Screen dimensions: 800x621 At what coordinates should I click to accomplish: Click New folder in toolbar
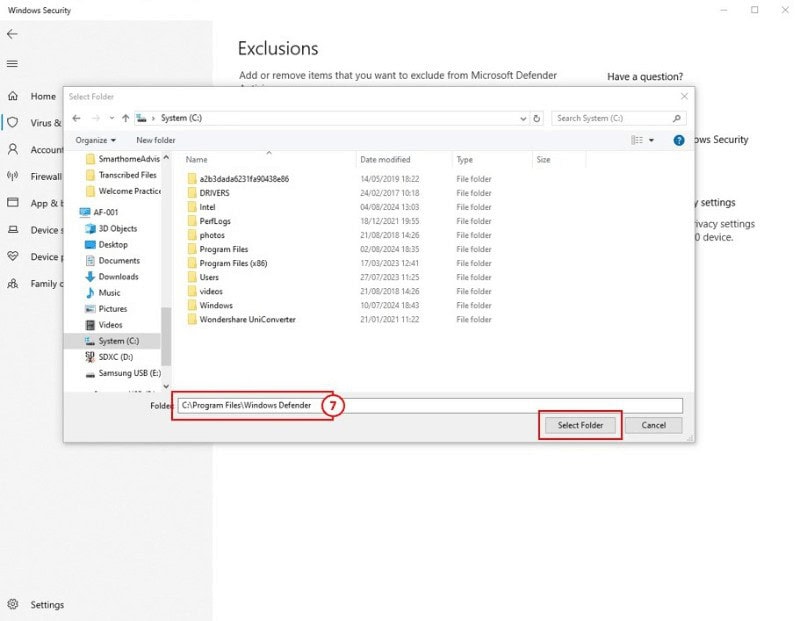tap(156, 140)
